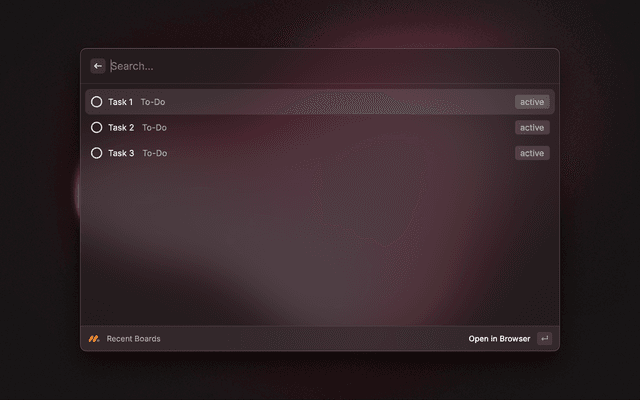
Task: Toggle the Task 3 status circle
Action: tap(97, 153)
